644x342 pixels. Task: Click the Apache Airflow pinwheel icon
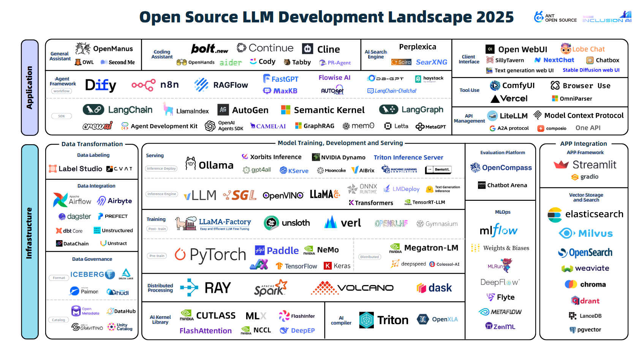pos(60,200)
